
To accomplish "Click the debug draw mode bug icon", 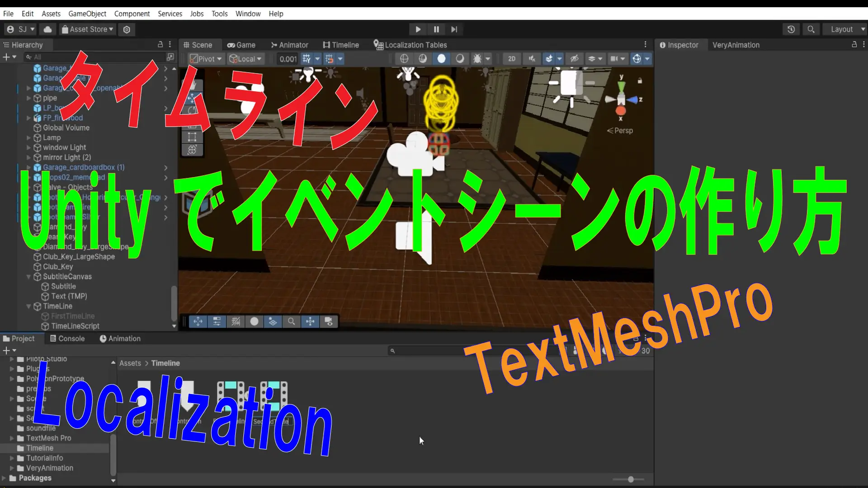I will click(477, 59).
